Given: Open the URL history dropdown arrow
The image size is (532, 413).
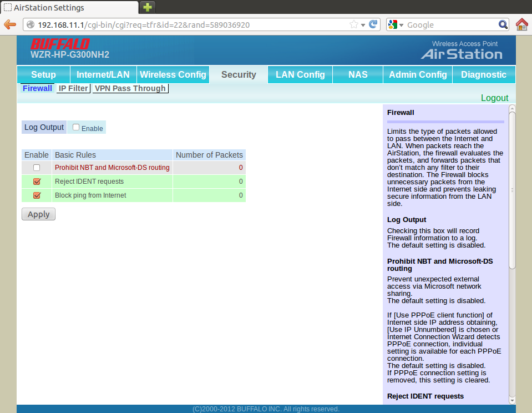Looking at the screenshot, I should (363, 25).
